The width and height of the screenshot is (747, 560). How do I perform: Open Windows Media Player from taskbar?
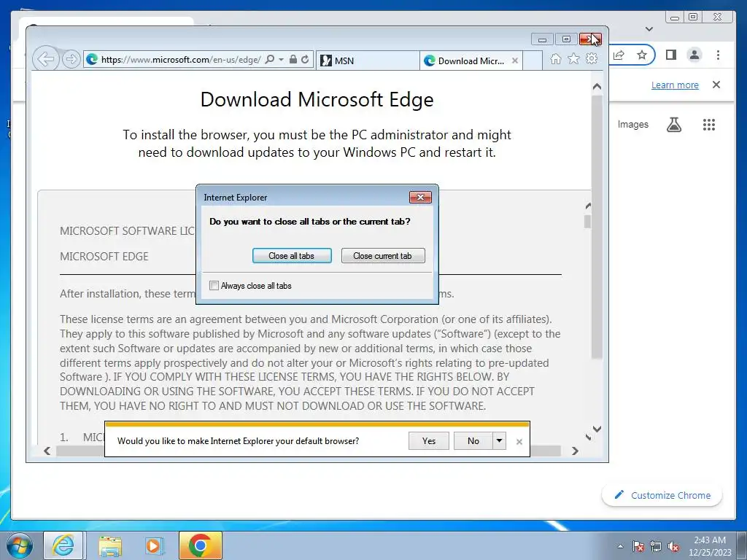click(153, 545)
